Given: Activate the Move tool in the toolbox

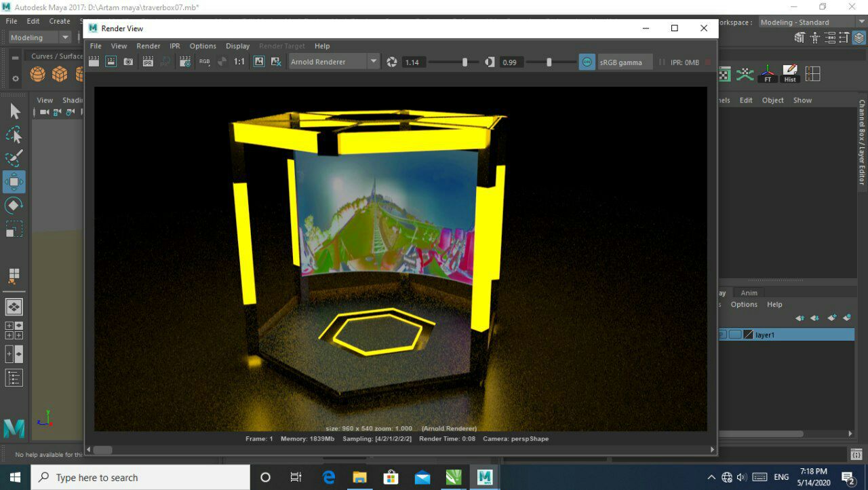Looking at the screenshot, I should click(x=14, y=182).
